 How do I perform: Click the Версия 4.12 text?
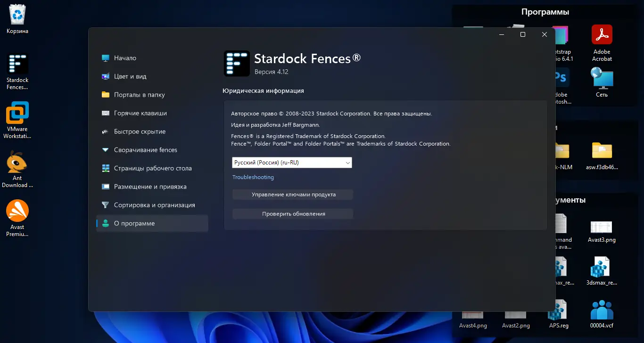[x=271, y=72]
